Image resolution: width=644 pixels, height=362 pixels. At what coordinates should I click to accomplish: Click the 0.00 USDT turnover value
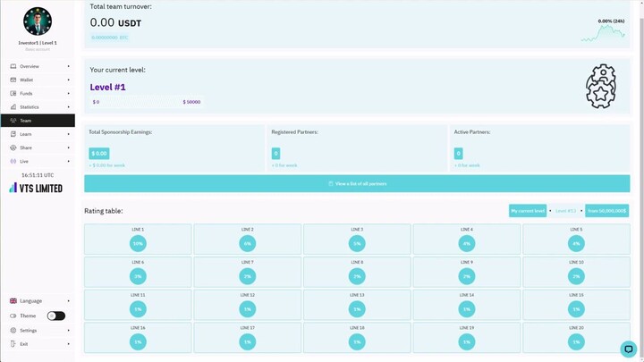coord(115,22)
